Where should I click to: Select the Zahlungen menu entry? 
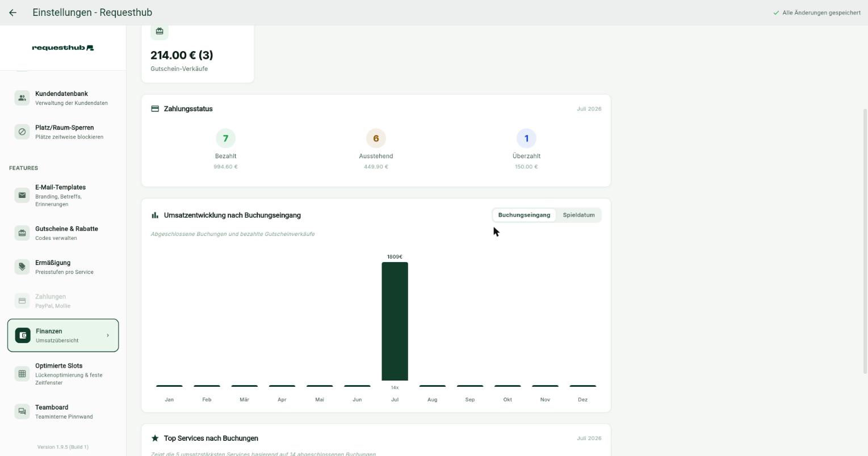click(x=63, y=301)
